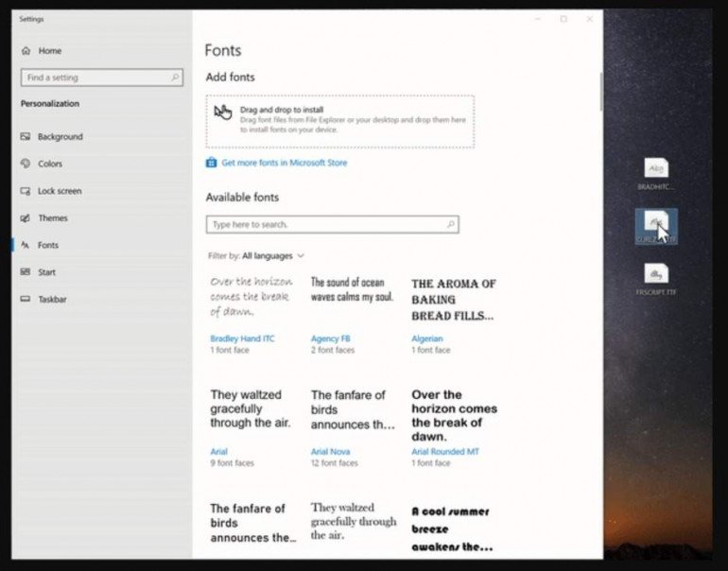Click cool summer breeze font preview

tap(452, 528)
